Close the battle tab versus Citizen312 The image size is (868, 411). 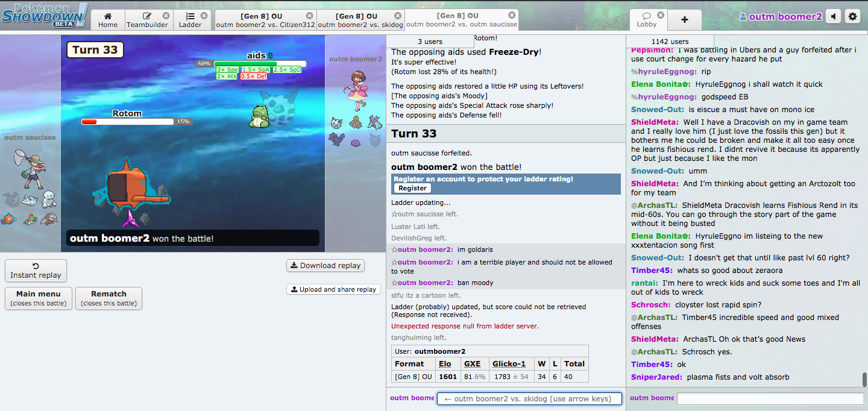(309, 16)
